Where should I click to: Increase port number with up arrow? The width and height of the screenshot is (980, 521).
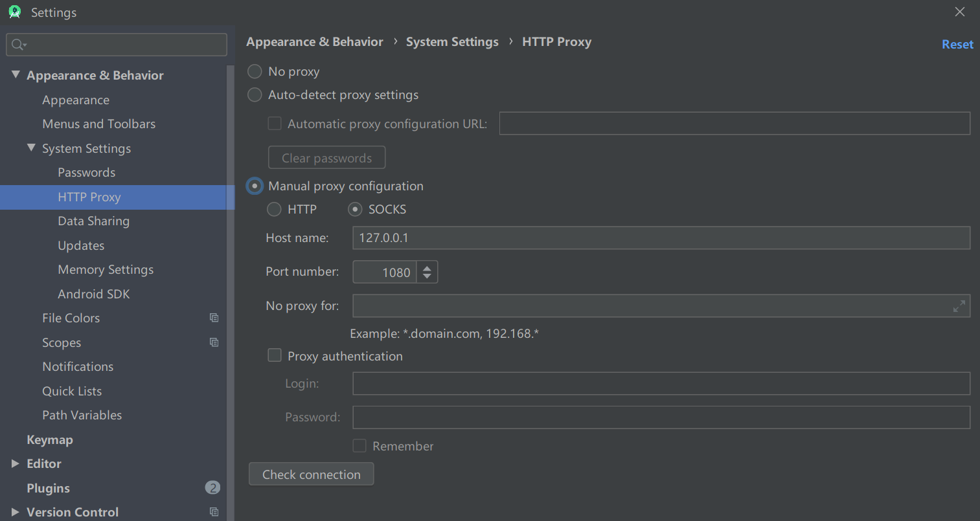point(427,267)
